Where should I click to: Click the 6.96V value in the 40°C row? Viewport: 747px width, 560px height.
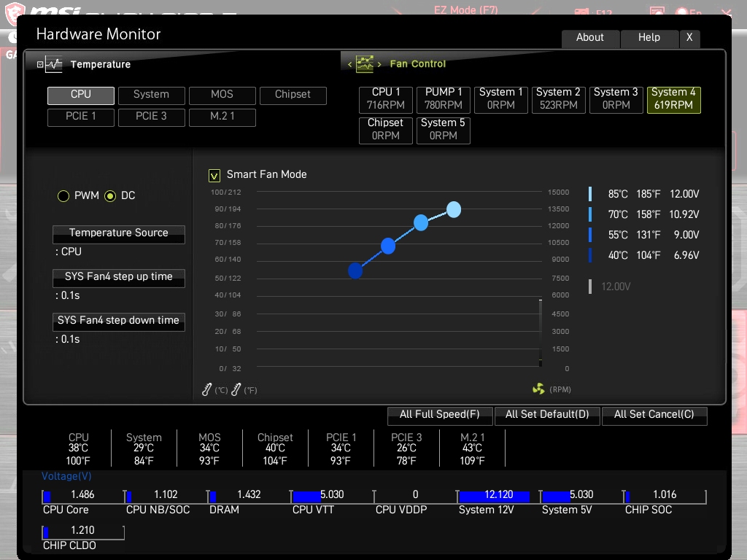[686, 255]
